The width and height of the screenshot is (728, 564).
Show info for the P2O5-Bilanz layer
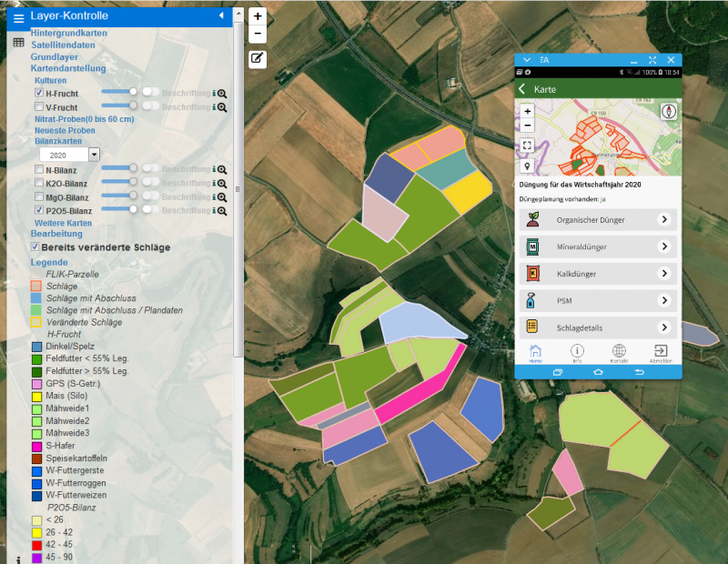coord(214,210)
